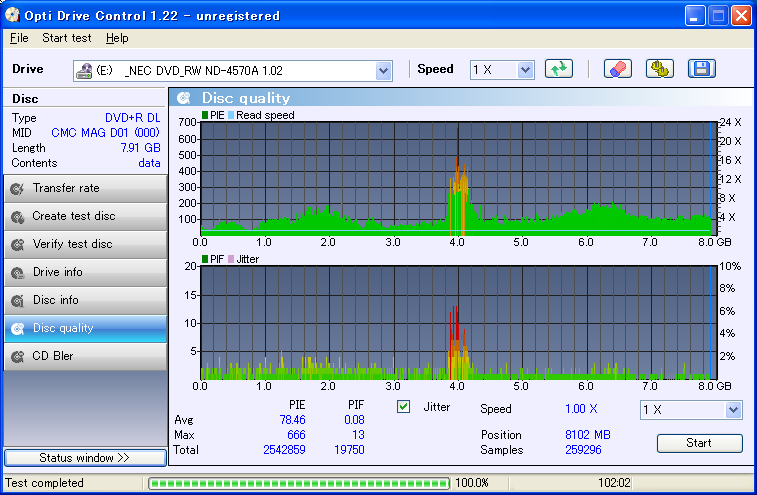
Task: Click the Length value 7.91 GB
Action: 140,148
